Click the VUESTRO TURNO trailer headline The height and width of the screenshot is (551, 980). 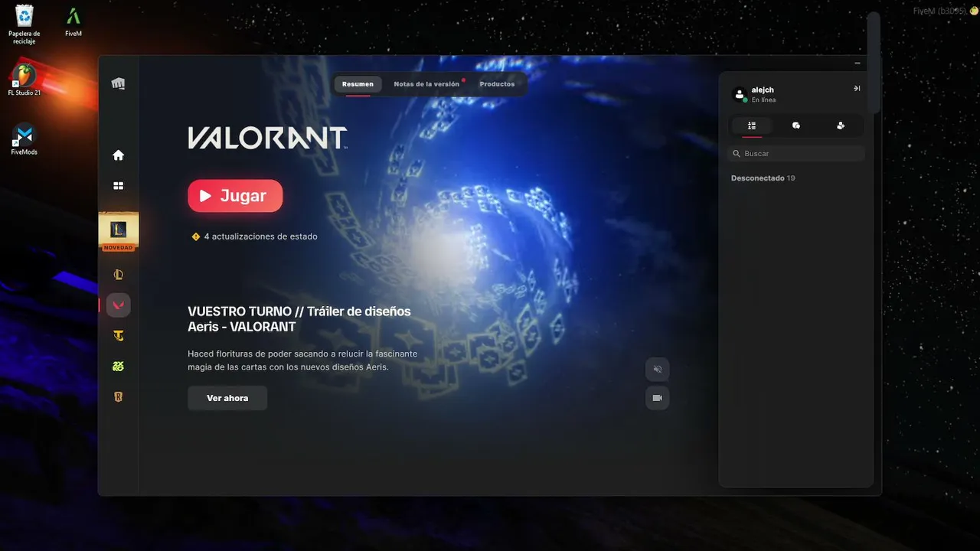pos(299,319)
